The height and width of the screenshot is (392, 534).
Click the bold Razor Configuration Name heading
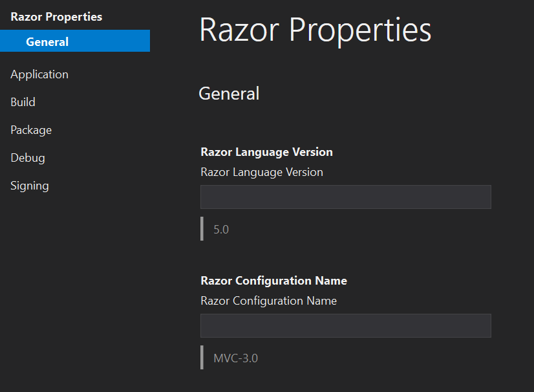(x=274, y=281)
